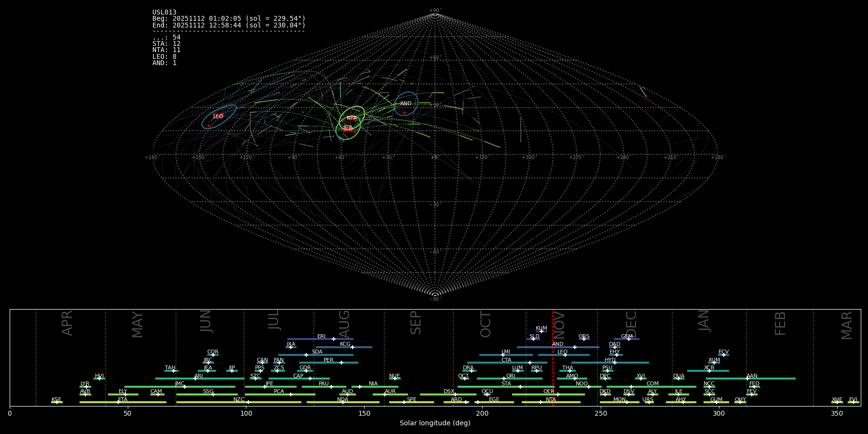Click the SSG shower label in timeline
This screenshot has width=868, height=434.
pos(208,392)
